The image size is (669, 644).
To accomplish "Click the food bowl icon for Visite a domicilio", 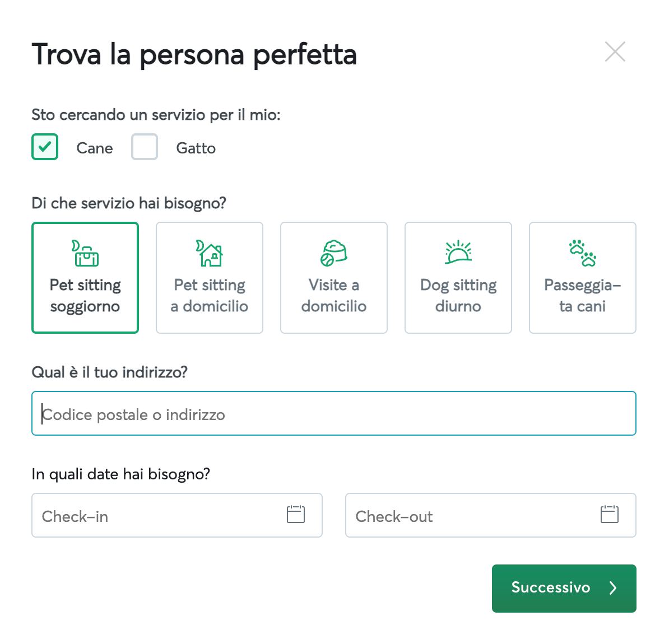I will point(333,253).
